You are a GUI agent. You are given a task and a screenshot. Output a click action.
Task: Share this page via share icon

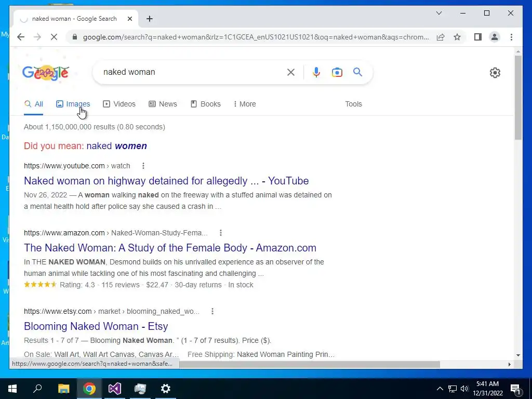click(x=441, y=37)
